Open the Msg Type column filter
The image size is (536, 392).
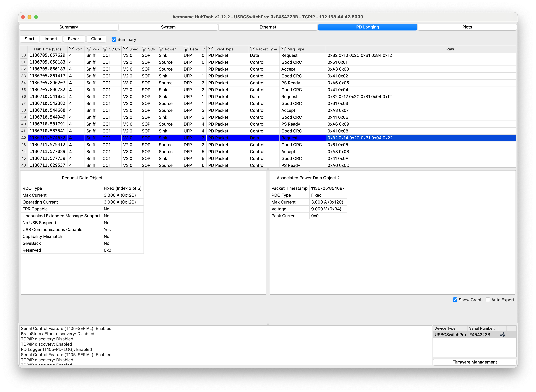pos(284,49)
